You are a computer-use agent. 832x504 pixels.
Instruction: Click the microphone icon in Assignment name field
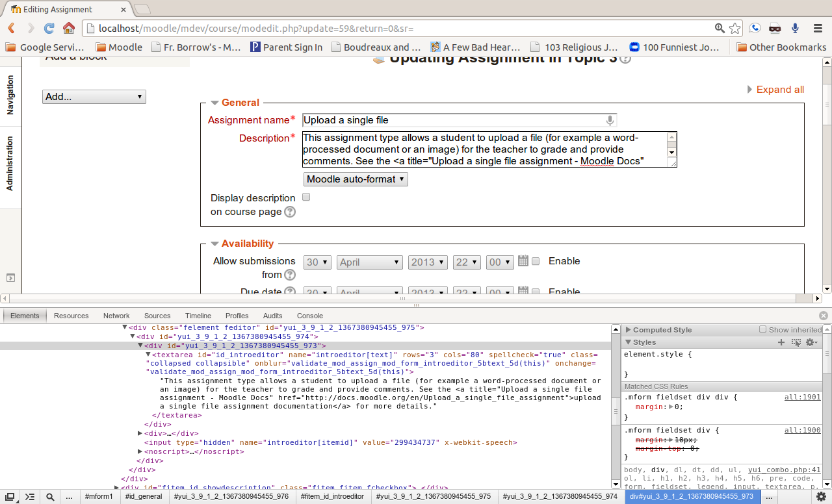pyautogui.click(x=610, y=120)
